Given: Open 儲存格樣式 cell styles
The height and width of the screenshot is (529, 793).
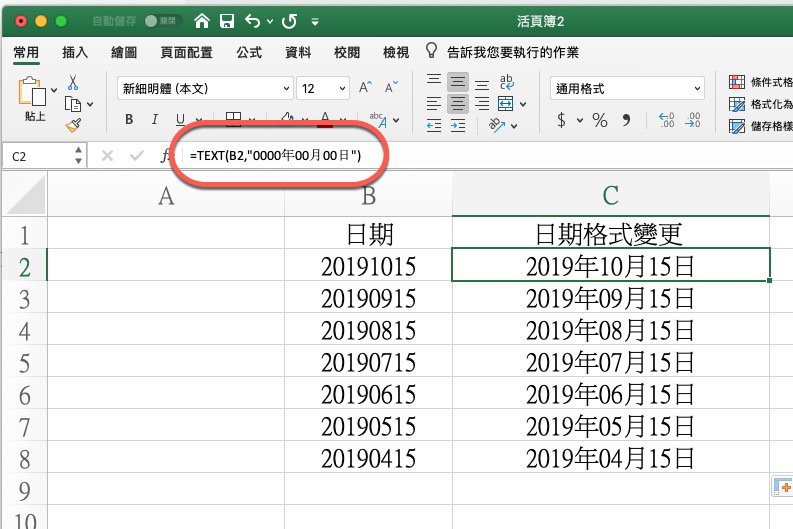Looking at the screenshot, I should click(x=761, y=126).
